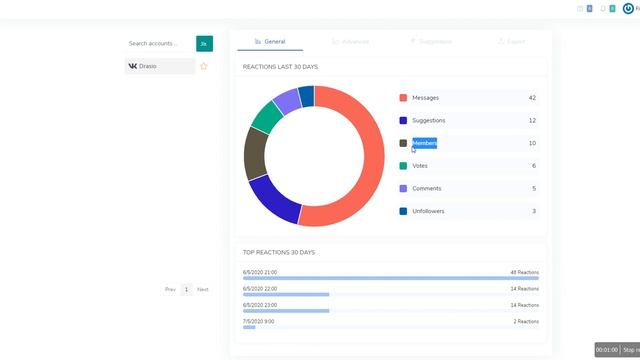Click the Unfollowers legend label

click(428, 211)
